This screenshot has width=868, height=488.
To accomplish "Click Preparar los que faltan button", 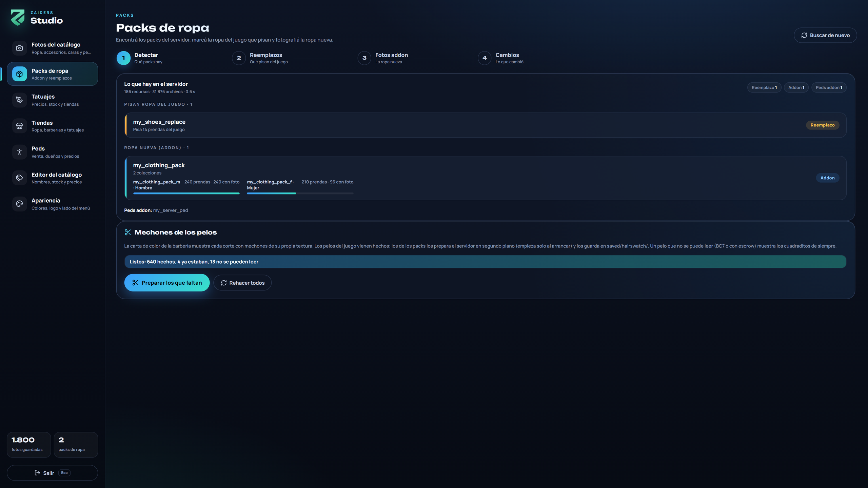I will click(x=167, y=283).
